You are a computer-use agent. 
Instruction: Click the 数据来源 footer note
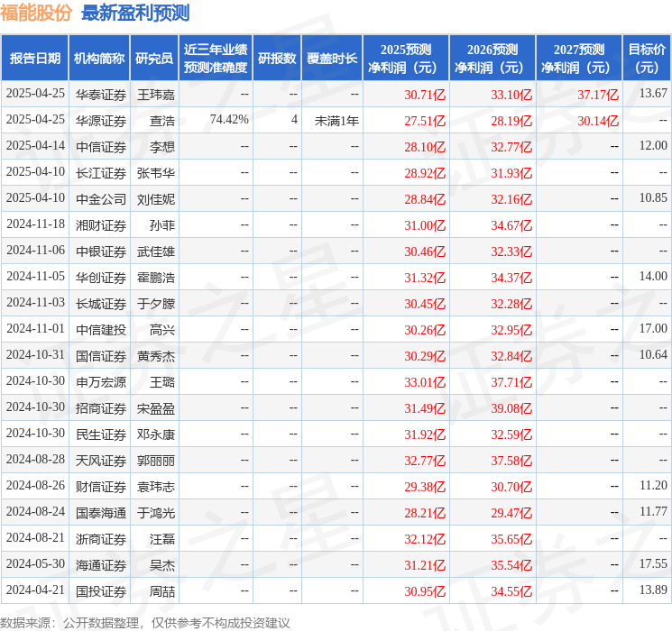145,622
